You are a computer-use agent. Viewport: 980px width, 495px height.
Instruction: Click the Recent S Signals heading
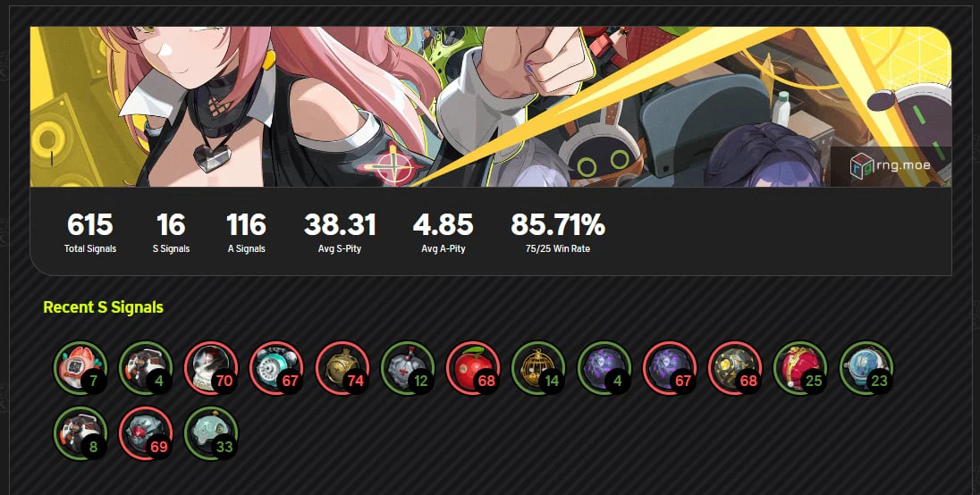click(x=103, y=307)
